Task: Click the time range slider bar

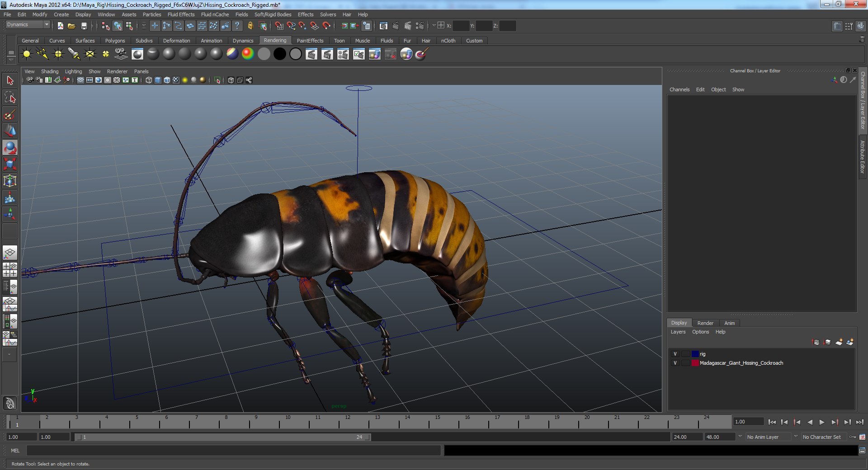Action: pyautogui.click(x=223, y=437)
